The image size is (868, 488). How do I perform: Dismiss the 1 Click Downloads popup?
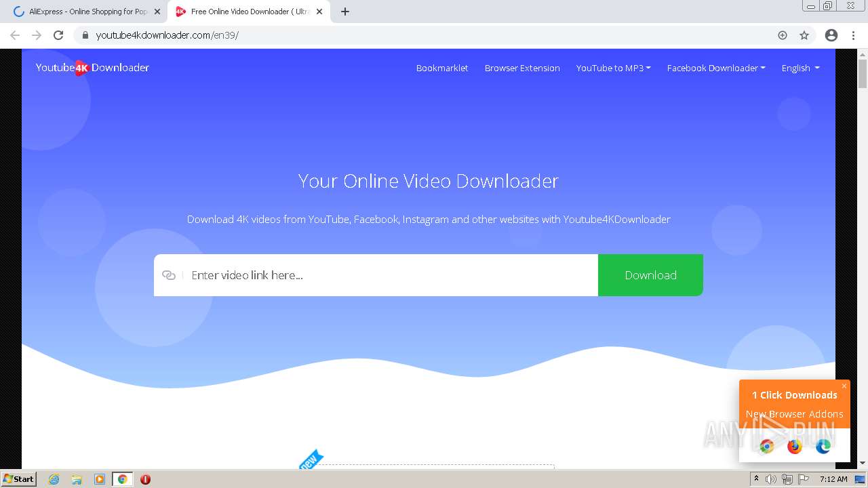point(844,386)
